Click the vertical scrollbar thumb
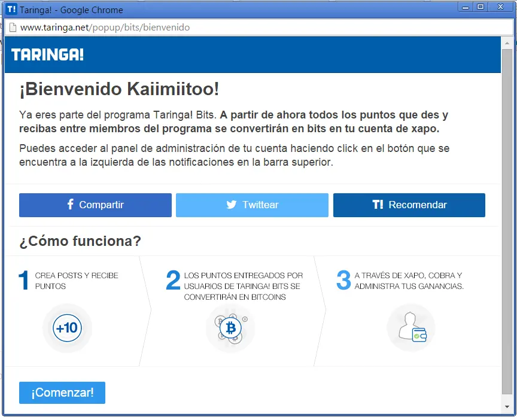 507,221
